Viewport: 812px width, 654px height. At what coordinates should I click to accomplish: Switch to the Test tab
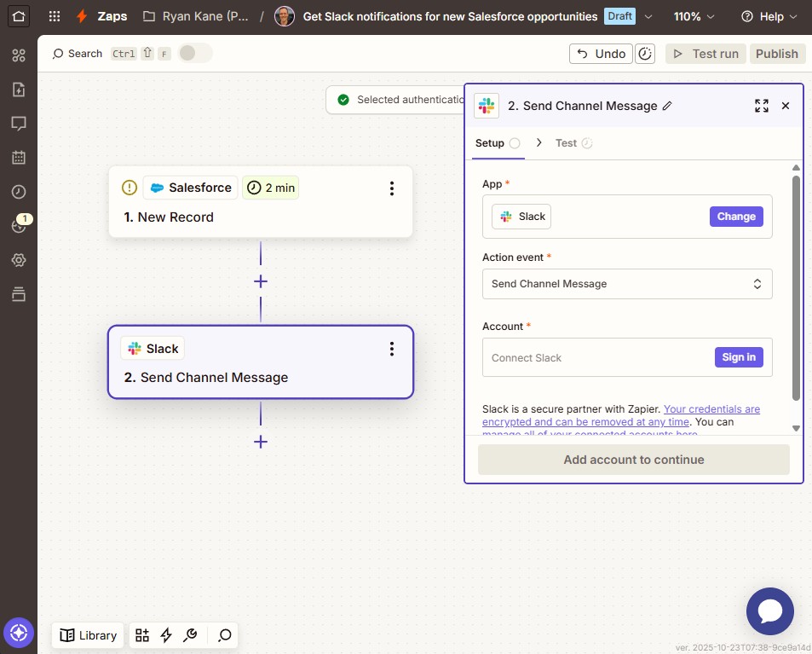[573, 143]
